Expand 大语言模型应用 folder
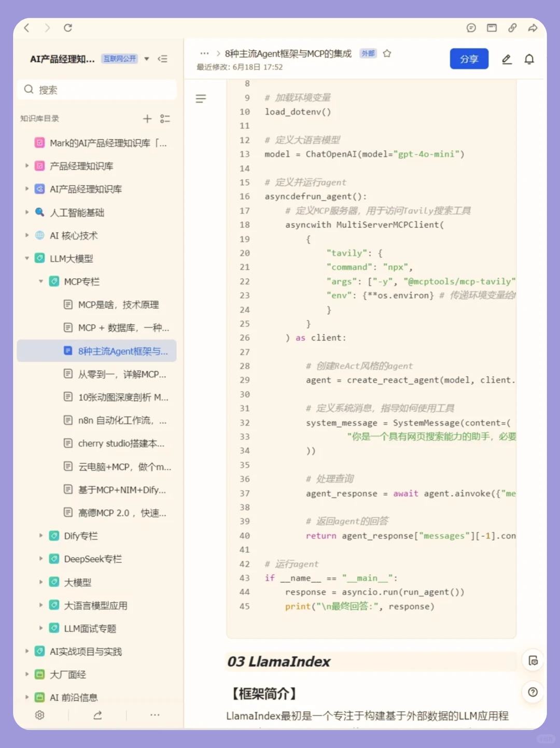Viewport: 560px width, 748px height. pyautogui.click(x=41, y=605)
